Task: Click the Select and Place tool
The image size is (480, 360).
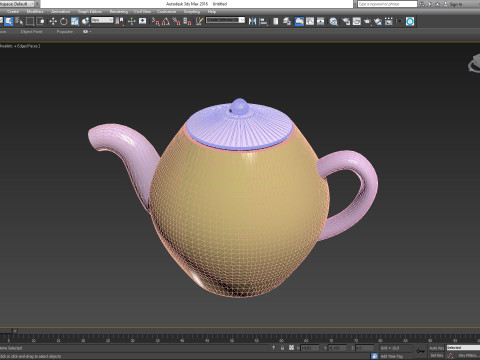Action: tap(86, 21)
